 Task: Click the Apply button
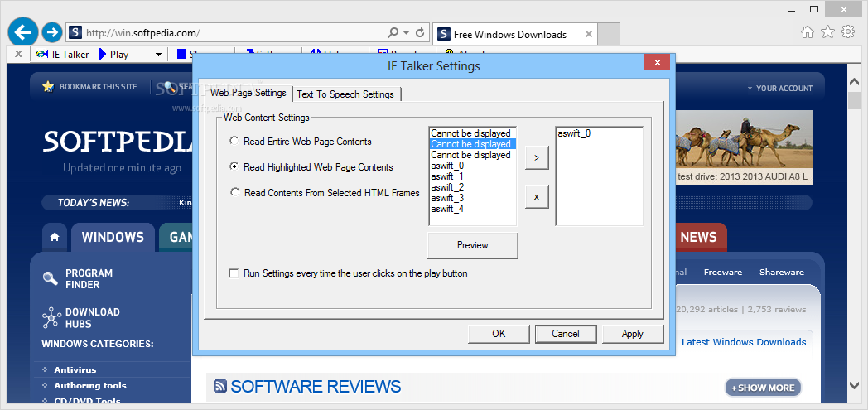click(633, 334)
